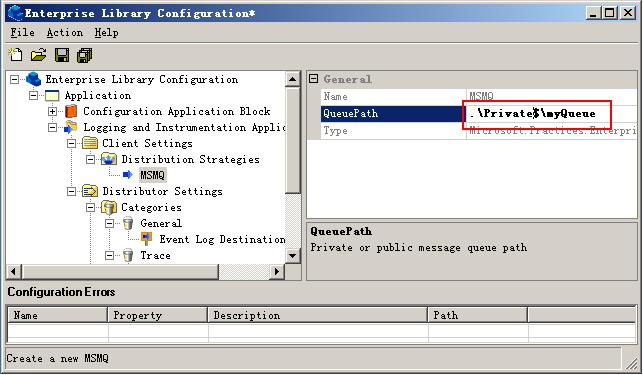The image size is (643, 375).
Task: Select the Trace tree label
Action: pyautogui.click(x=155, y=255)
